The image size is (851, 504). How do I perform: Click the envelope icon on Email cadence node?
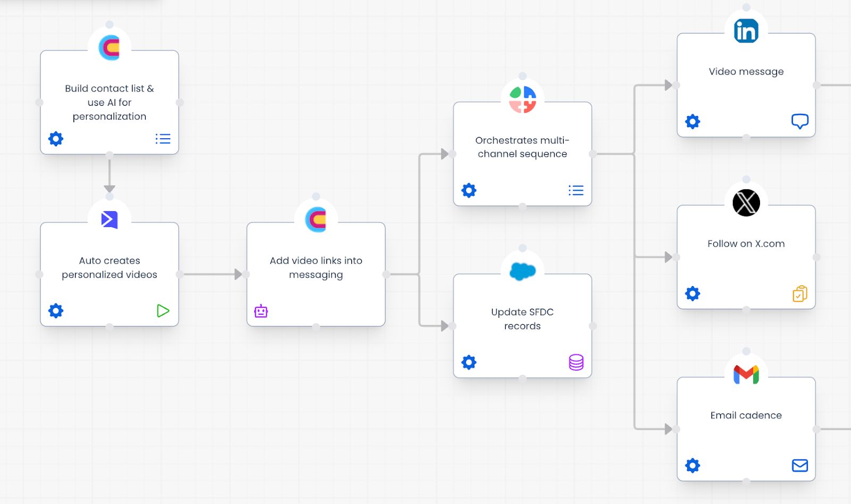click(x=799, y=466)
